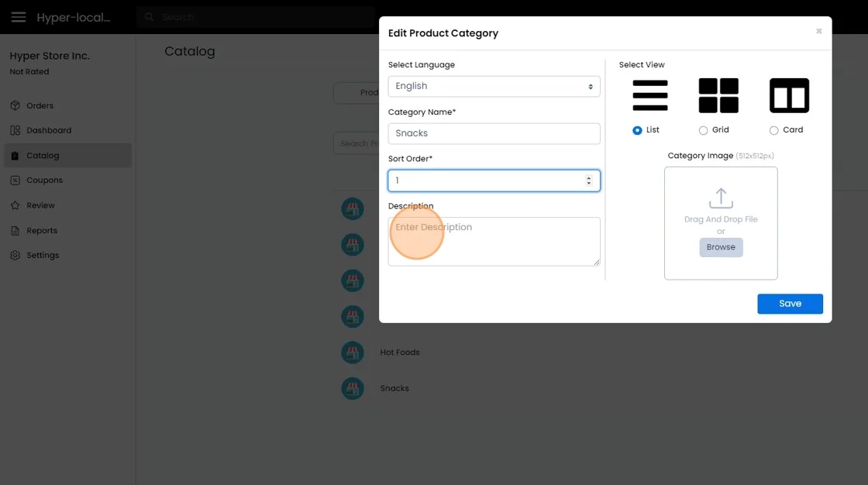Click the Snacks category store icon
Image resolution: width=868 pixels, height=485 pixels.
[x=353, y=388]
